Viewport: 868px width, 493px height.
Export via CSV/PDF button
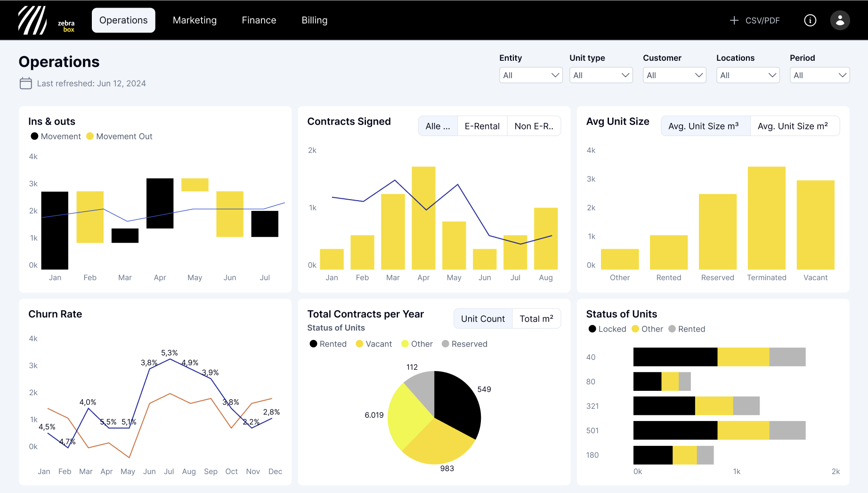click(755, 20)
